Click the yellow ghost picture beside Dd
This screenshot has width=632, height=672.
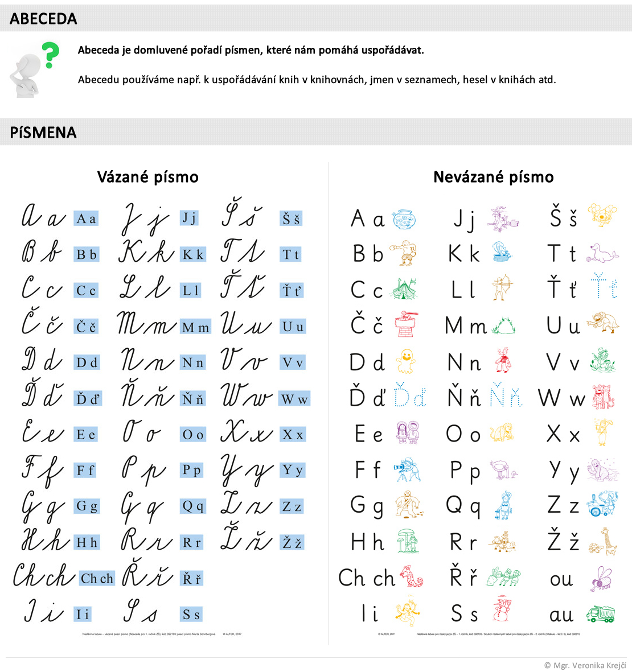click(x=405, y=361)
